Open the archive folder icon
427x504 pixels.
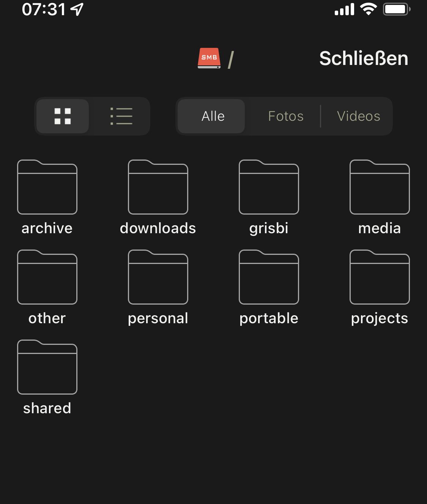pyautogui.click(x=47, y=187)
